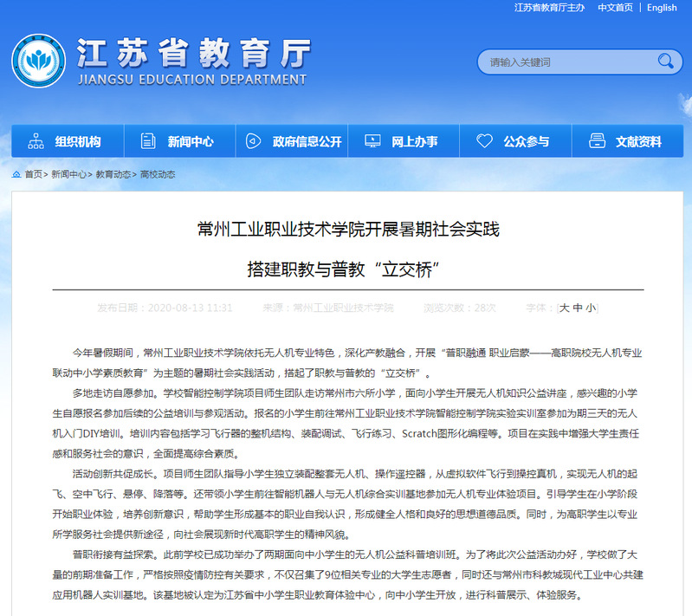Open the 组织机构 menu
The width and height of the screenshot is (692, 616).
(x=68, y=141)
